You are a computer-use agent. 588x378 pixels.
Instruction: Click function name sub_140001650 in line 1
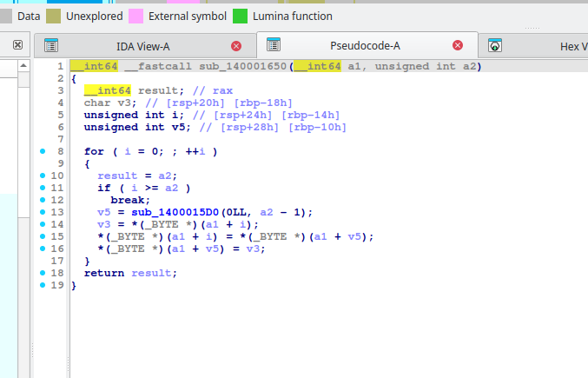[x=243, y=66]
